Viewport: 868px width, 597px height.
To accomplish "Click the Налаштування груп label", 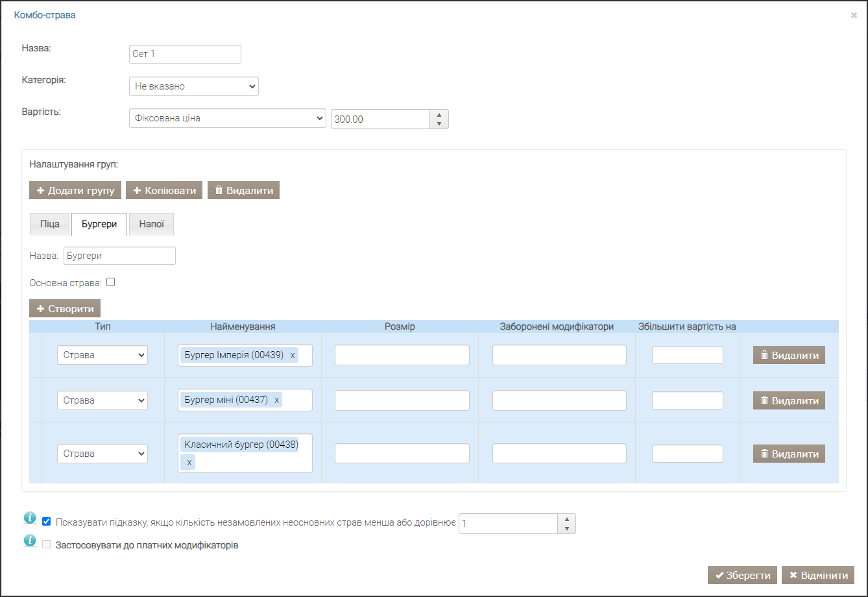I will [73, 164].
